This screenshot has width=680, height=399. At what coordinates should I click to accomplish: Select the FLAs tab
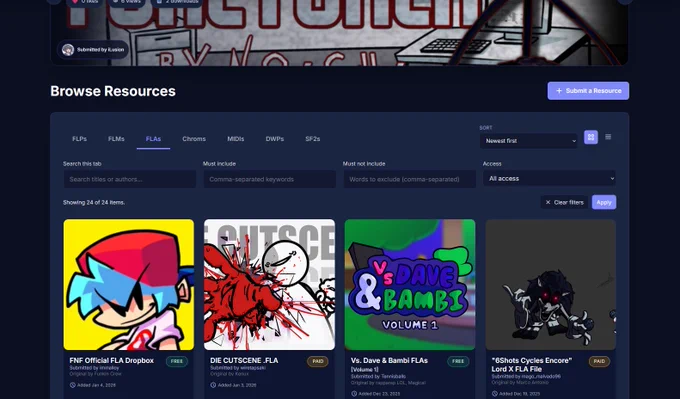[153, 139]
